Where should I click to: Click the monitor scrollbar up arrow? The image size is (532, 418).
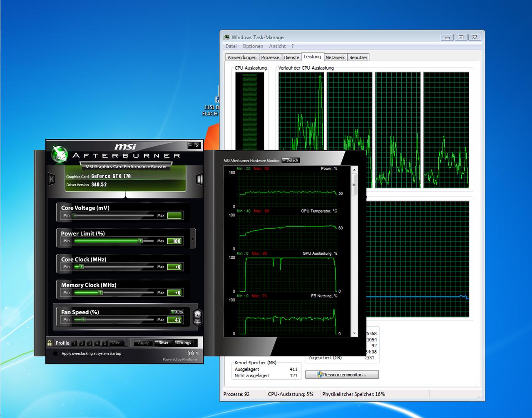[x=354, y=170]
